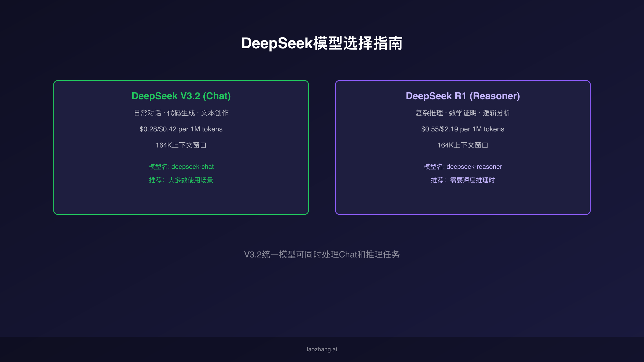Open the laozhang.ai footer link
The image size is (644, 362).
tap(322, 349)
